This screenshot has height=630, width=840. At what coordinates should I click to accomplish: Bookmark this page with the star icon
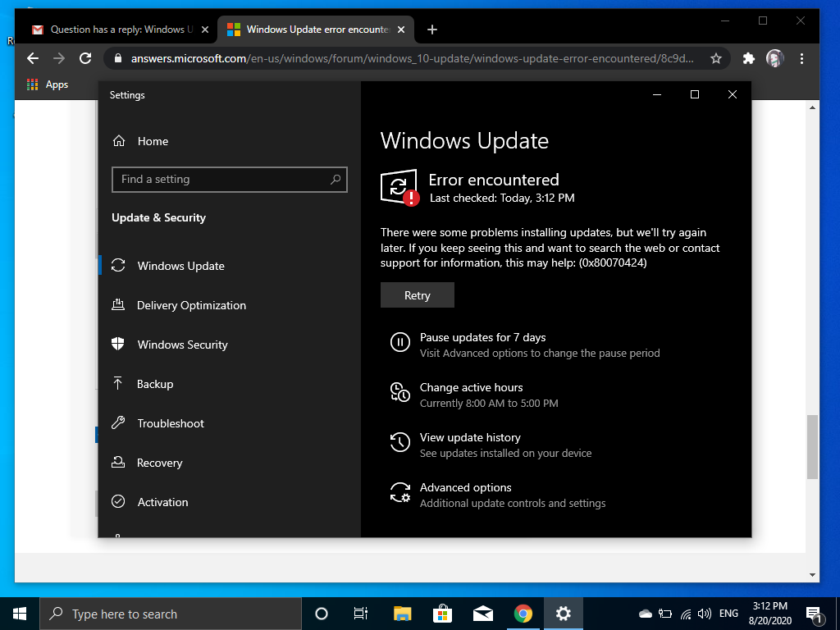pos(716,58)
